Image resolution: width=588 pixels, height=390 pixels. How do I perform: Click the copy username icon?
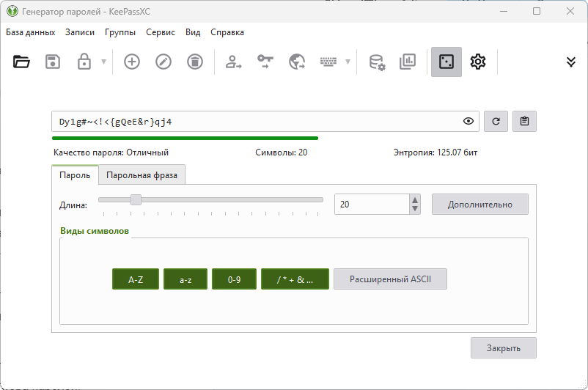(234, 62)
